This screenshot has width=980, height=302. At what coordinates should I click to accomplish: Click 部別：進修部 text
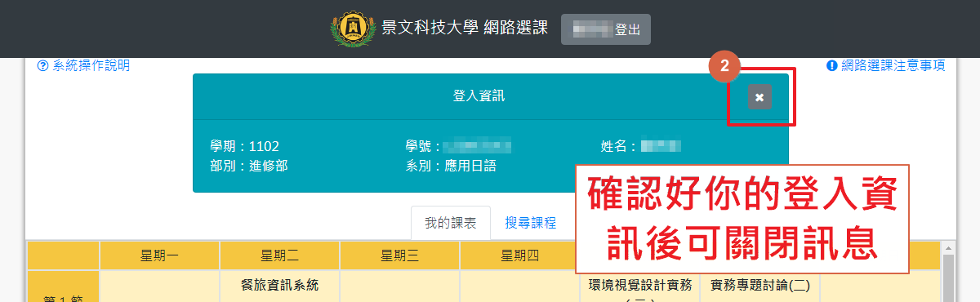(x=248, y=166)
